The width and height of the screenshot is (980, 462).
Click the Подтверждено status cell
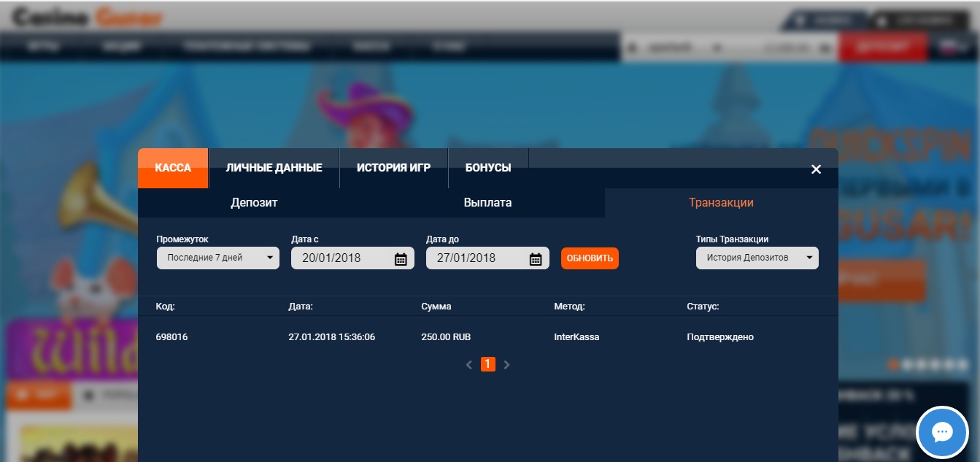pos(720,337)
